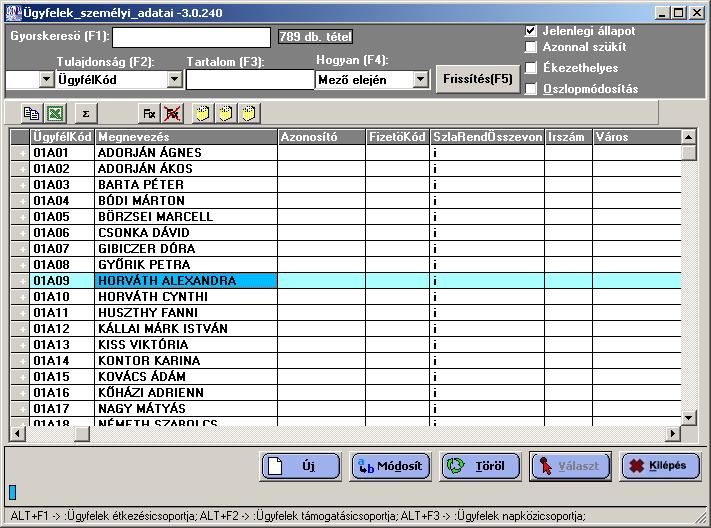Click the rightmost yellow note icon
711x528 pixels.
pyautogui.click(x=248, y=113)
